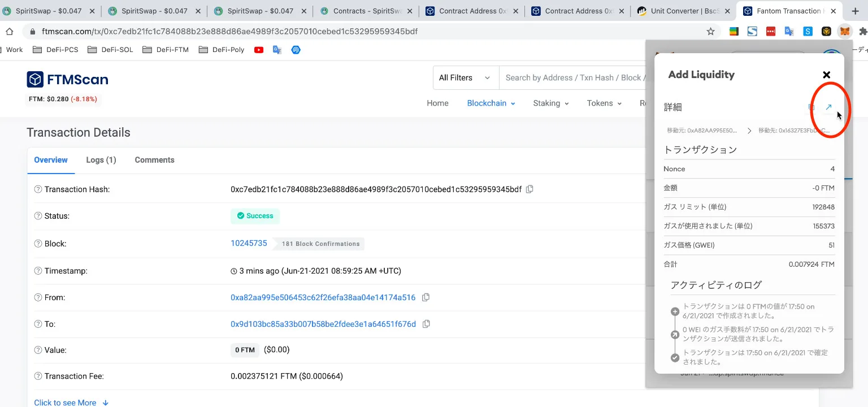The image size is (868, 407).
Task: Click the browser address bar URL
Action: [231, 32]
